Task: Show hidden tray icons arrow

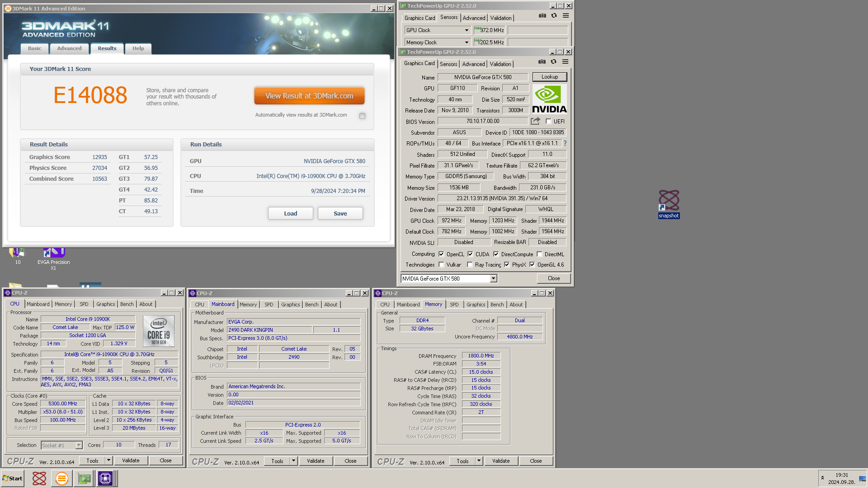Action: 822,478
